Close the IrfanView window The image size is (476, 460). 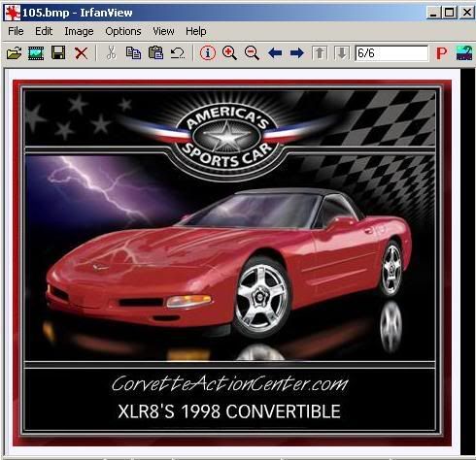pos(466,13)
